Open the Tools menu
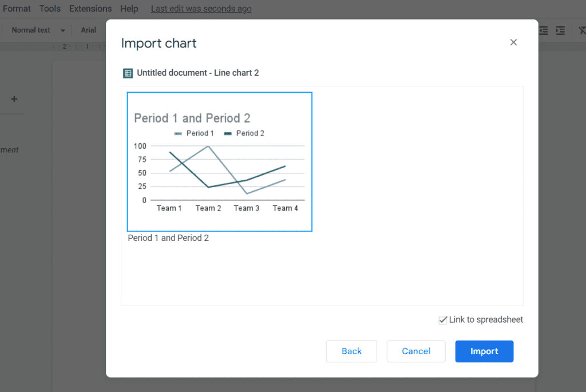This screenshot has height=392, width=586. tap(50, 9)
